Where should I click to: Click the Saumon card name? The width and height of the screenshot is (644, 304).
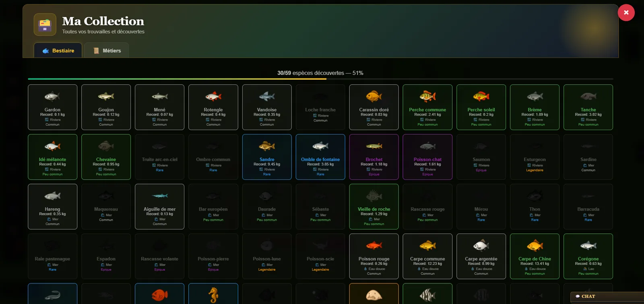coord(481,159)
